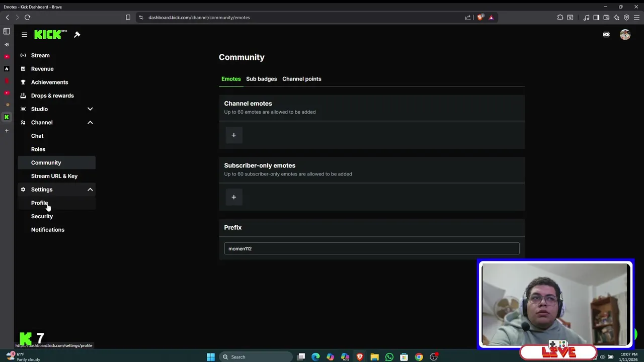Click the Channel people icon
Image resolution: width=644 pixels, height=362 pixels.
pos(23,122)
